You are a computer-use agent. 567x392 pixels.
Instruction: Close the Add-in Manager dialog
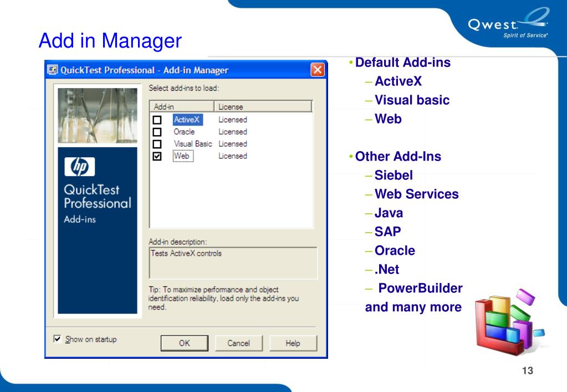pos(318,70)
